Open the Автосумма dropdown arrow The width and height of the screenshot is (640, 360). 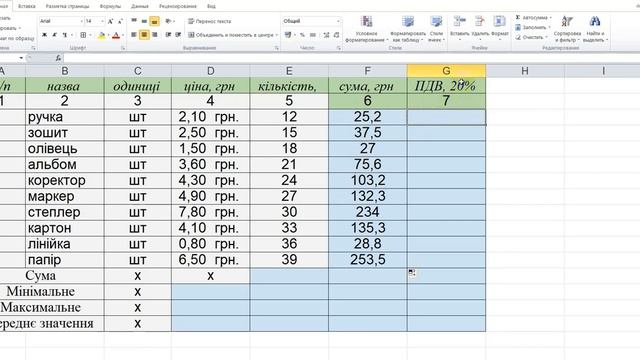550,18
